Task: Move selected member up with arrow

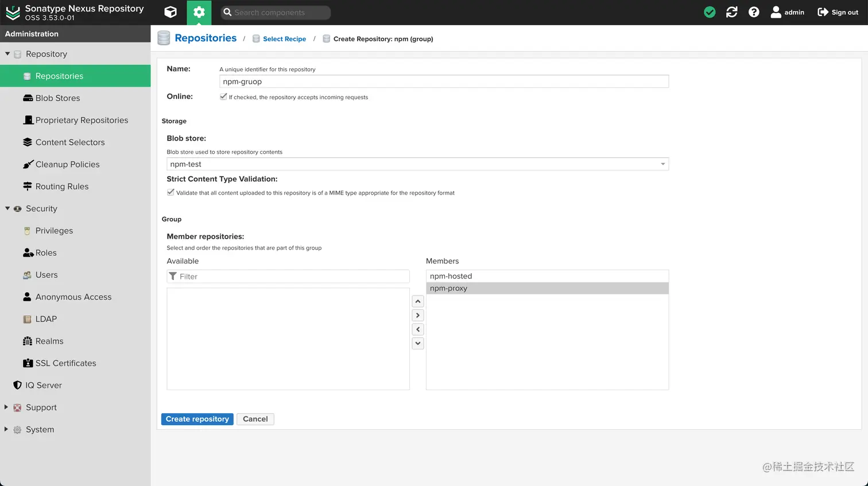Action: [x=418, y=301]
